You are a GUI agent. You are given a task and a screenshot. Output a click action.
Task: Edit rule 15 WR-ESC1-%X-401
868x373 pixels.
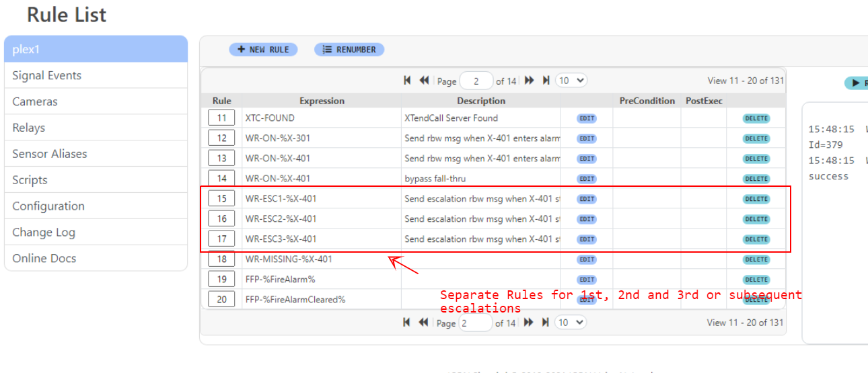587,199
